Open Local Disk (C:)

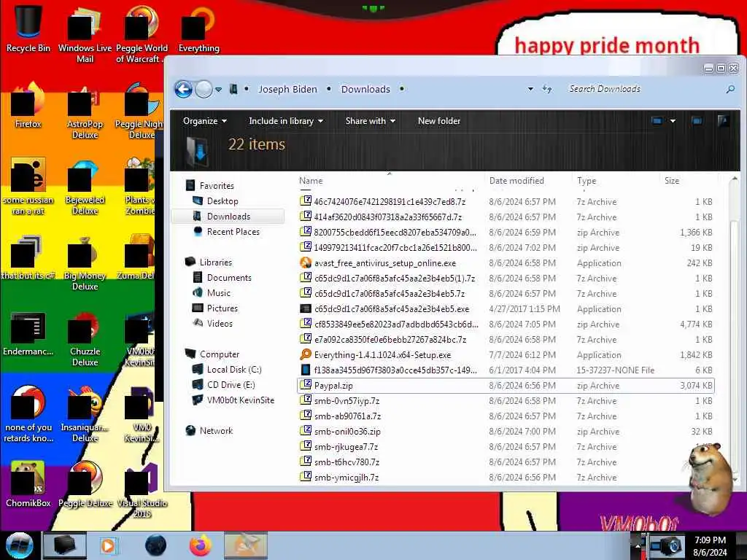(234, 369)
